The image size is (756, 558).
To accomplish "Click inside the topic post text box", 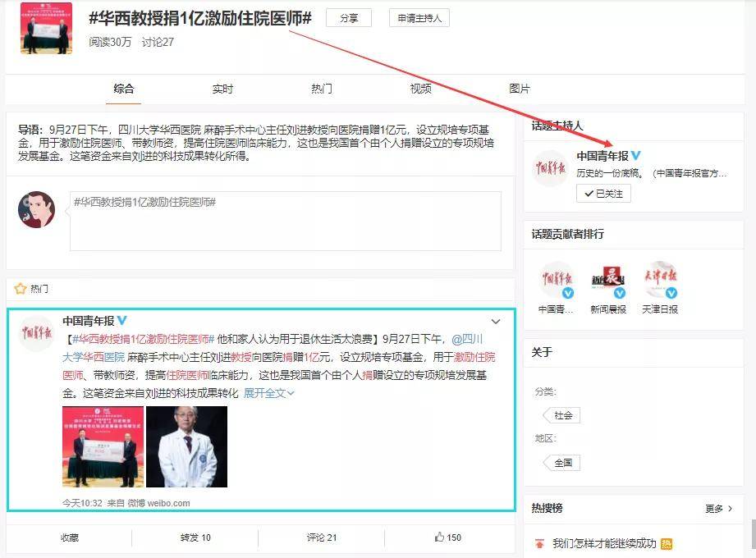I will click(x=285, y=222).
